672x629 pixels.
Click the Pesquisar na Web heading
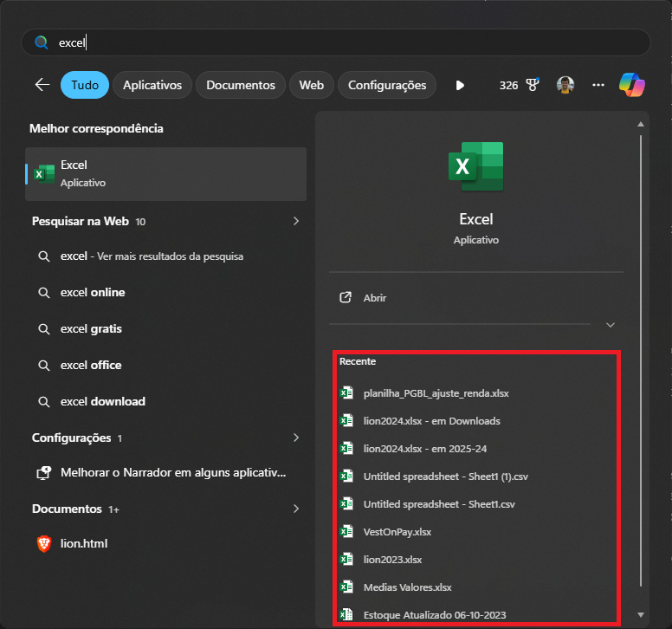click(81, 221)
